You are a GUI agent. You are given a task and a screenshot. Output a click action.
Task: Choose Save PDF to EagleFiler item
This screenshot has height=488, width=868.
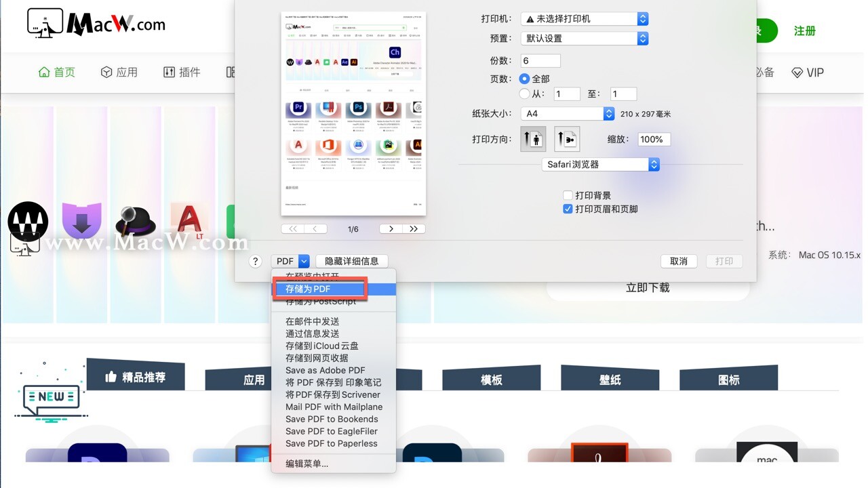(334, 431)
